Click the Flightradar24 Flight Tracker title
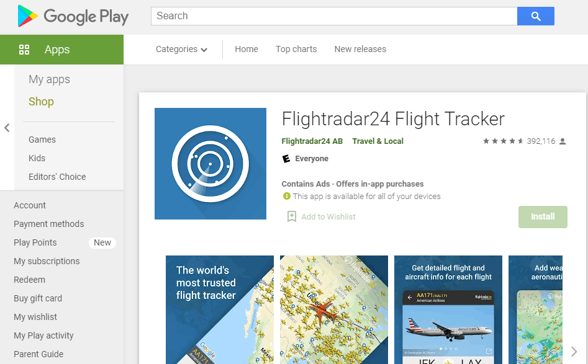This screenshot has height=364, width=588. (393, 119)
